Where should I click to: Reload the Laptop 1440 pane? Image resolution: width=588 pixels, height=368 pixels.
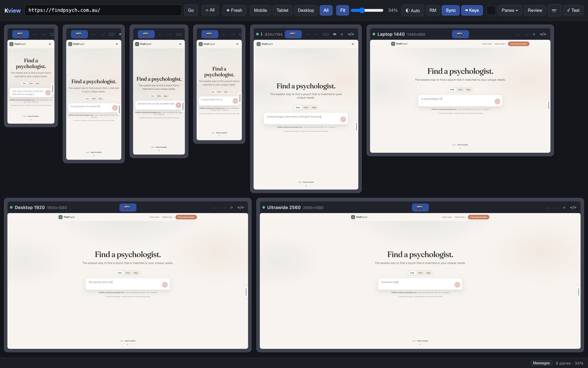click(534, 34)
